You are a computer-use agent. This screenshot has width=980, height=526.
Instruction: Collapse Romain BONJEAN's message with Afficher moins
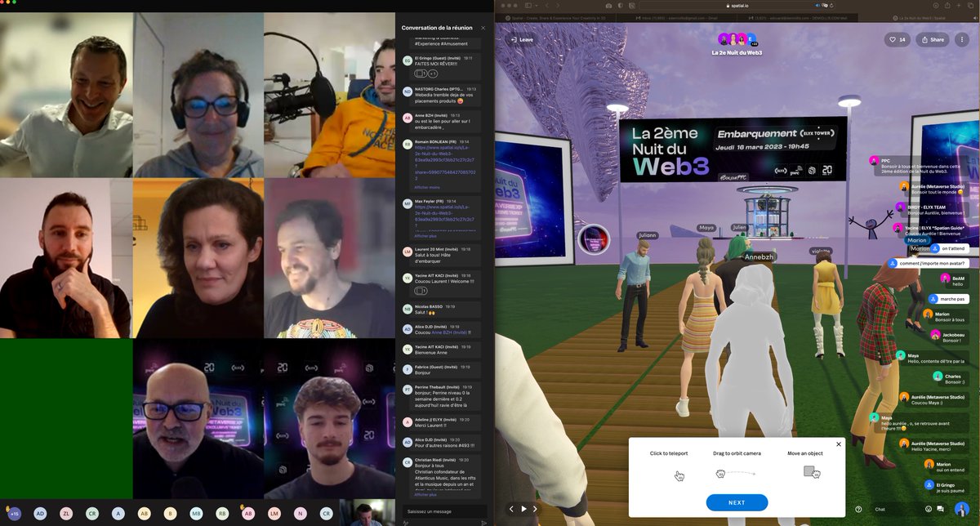point(426,187)
